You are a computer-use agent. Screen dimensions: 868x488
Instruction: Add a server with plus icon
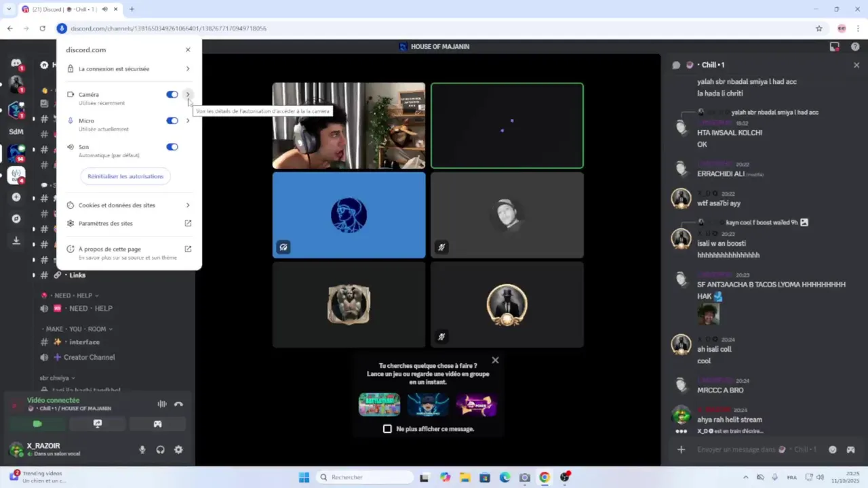point(16,197)
